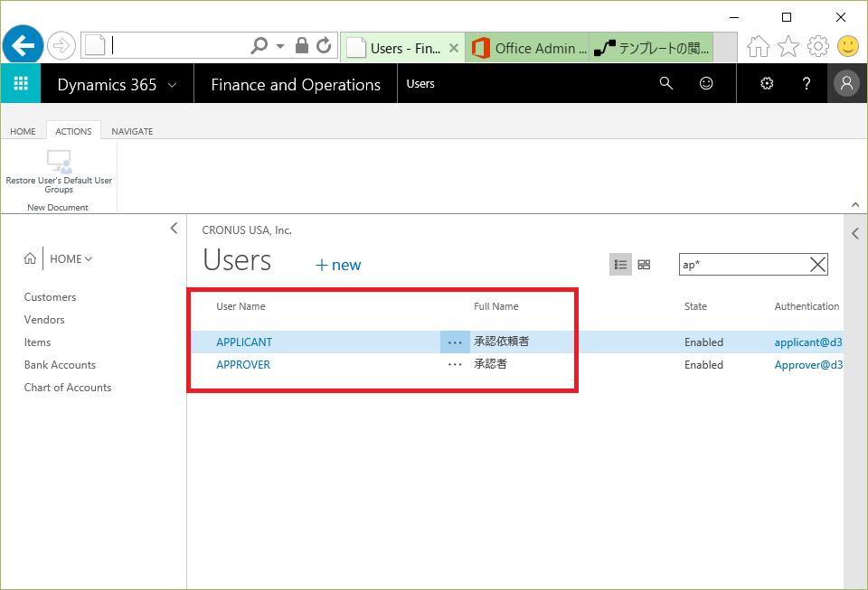The image size is (868, 590).
Task: Click the home house icon in navigation
Action: (30, 258)
